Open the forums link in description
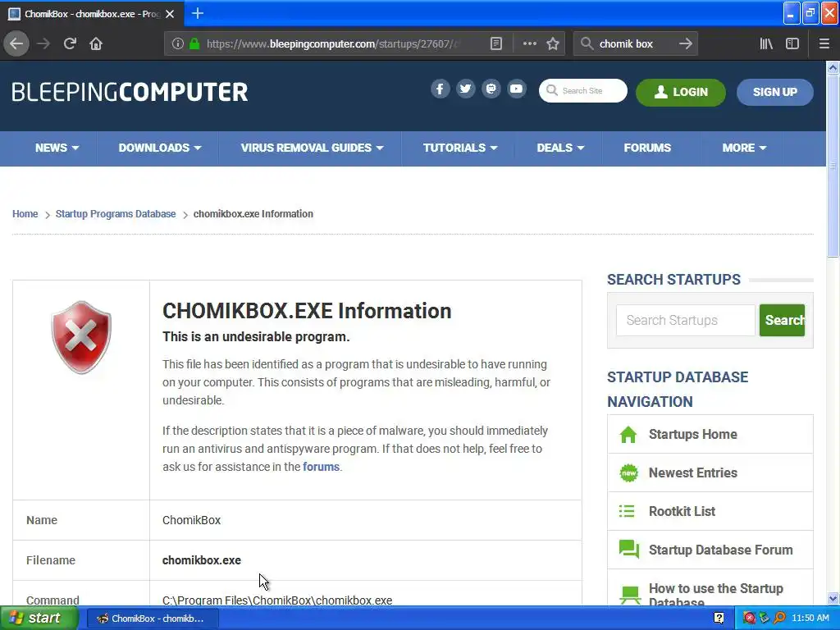 point(321,467)
